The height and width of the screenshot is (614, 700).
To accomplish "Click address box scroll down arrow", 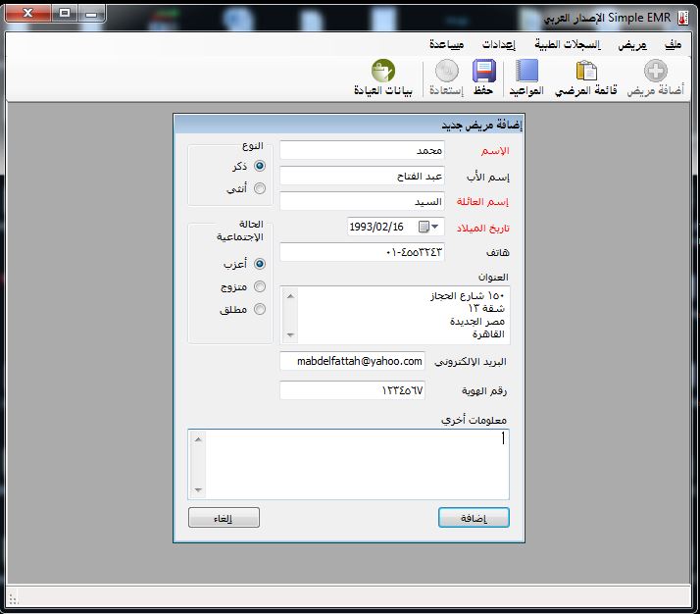I will pos(290,334).
